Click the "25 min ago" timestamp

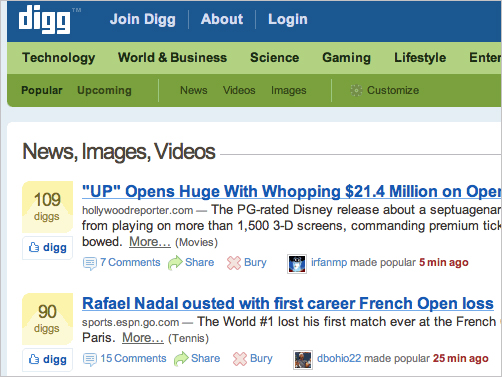(x=461, y=359)
